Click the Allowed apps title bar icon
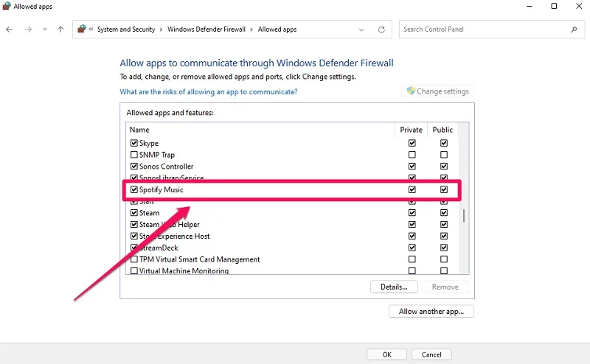The height and width of the screenshot is (364, 590). point(7,6)
